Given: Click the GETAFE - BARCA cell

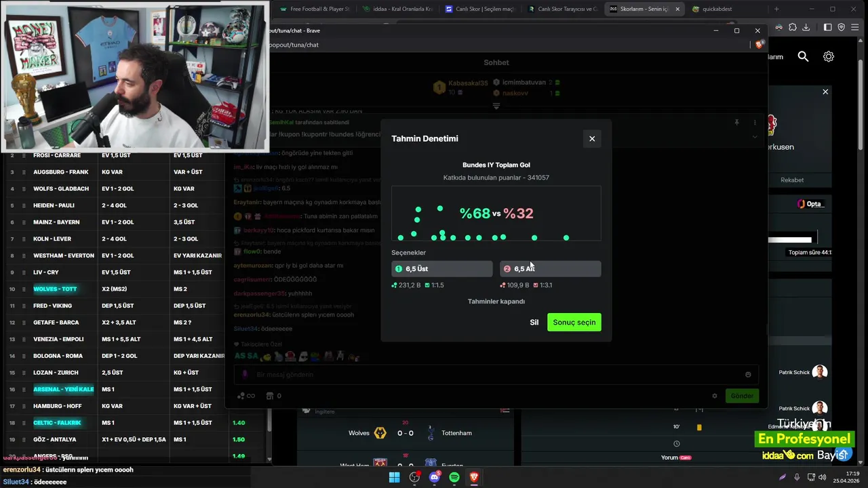Looking at the screenshot, I should click(x=56, y=323).
